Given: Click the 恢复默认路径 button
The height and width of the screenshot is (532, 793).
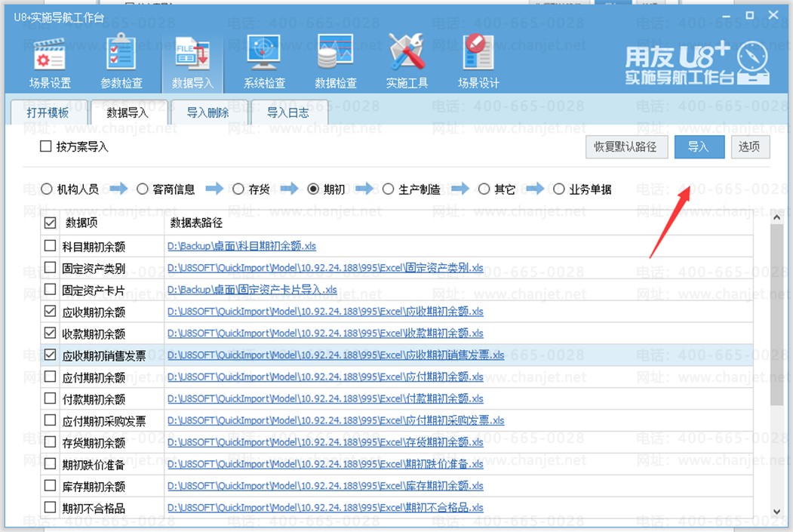Looking at the screenshot, I should pyautogui.click(x=626, y=146).
